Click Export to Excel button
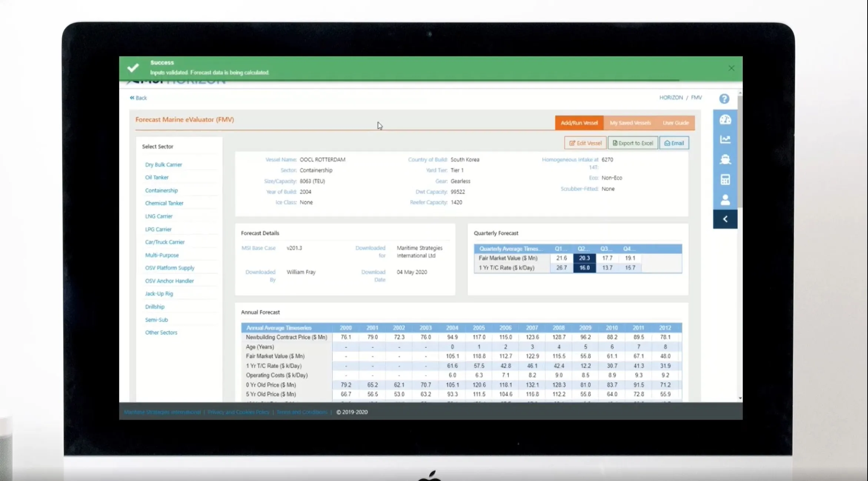The height and width of the screenshot is (481, 868). (633, 143)
